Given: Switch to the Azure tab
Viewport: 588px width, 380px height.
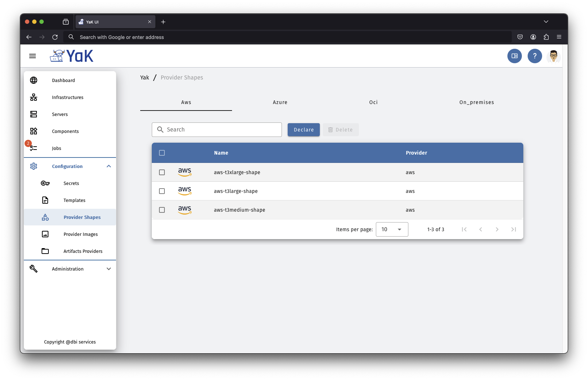Looking at the screenshot, I should click(x=280, y=102).
